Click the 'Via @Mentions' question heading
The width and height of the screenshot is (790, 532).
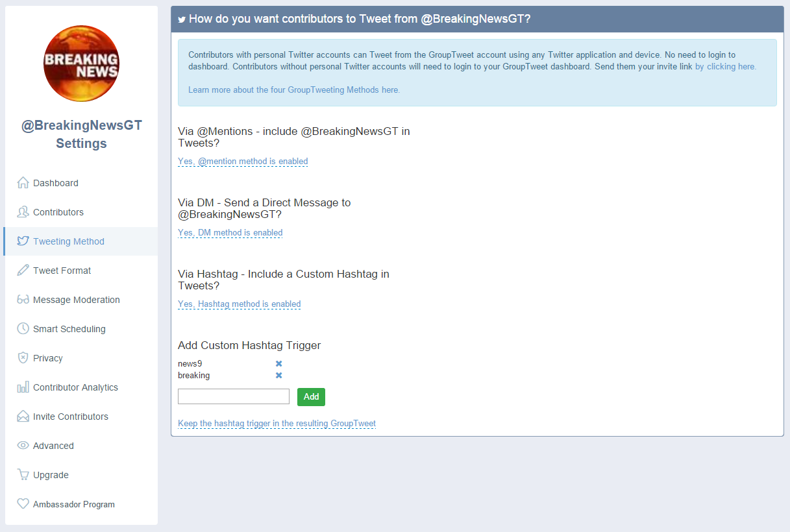pos(294,137)
